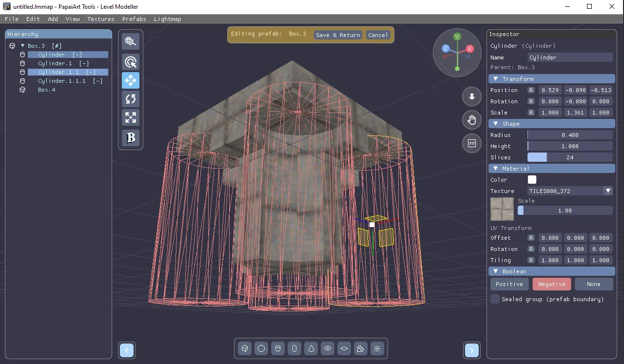Toggle the bold B tool
The image size is (624, 364).
[130, 138]
